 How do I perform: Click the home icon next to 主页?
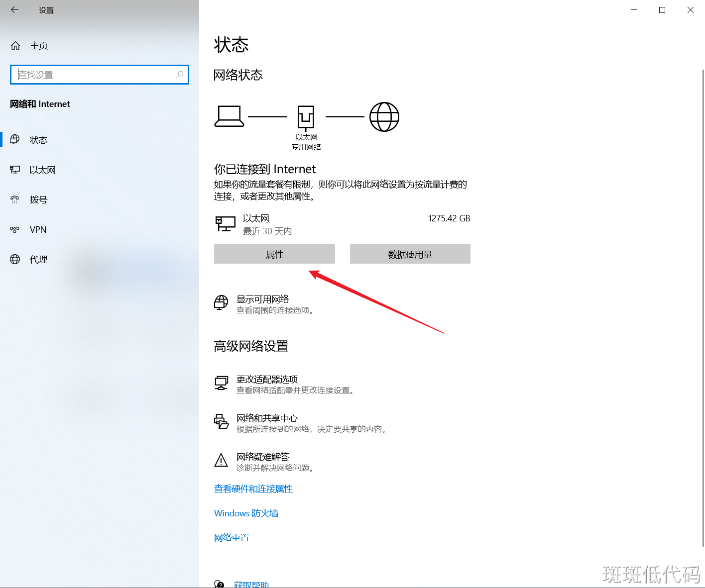coord(15,46)
